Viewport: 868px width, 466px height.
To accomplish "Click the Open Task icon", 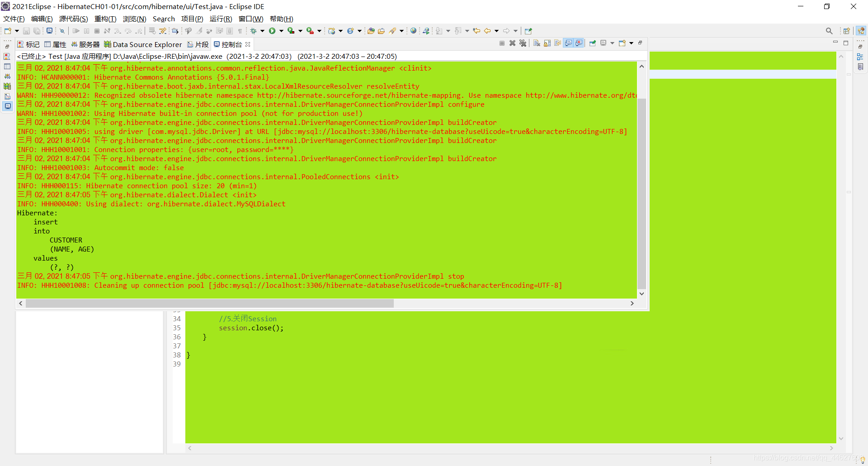I will [x=381, y=31].
